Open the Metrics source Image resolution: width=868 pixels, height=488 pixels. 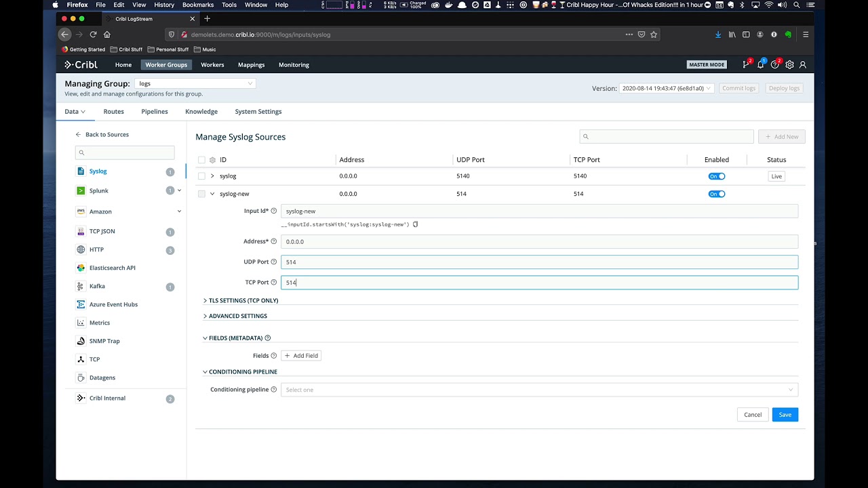coord(100,323)
